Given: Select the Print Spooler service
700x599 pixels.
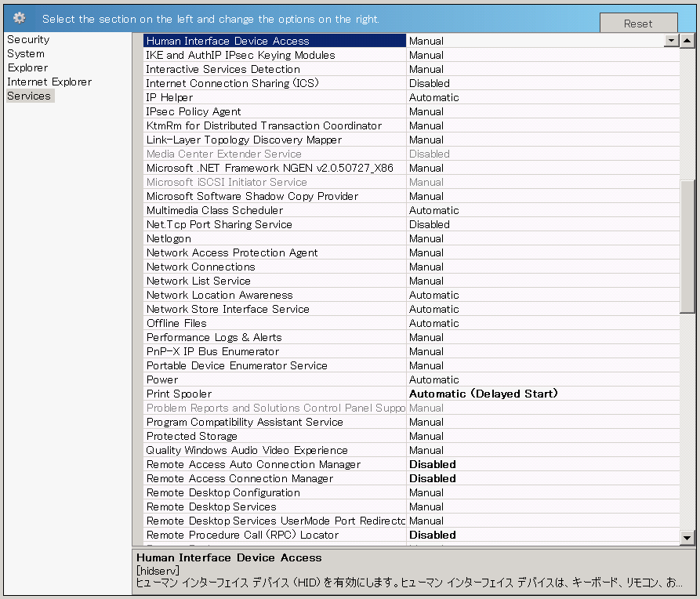Looking at the screenshot, I should tap(235, 394).
